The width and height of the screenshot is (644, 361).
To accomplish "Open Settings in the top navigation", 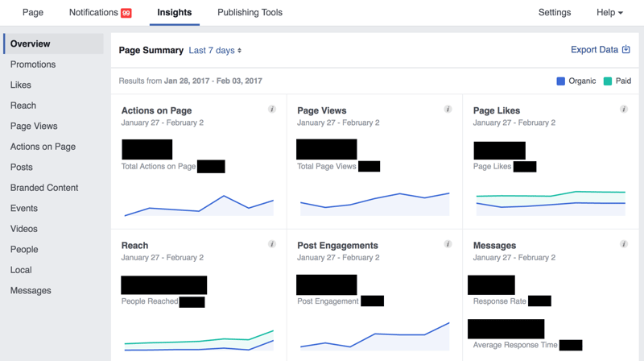I will [555, 13].
